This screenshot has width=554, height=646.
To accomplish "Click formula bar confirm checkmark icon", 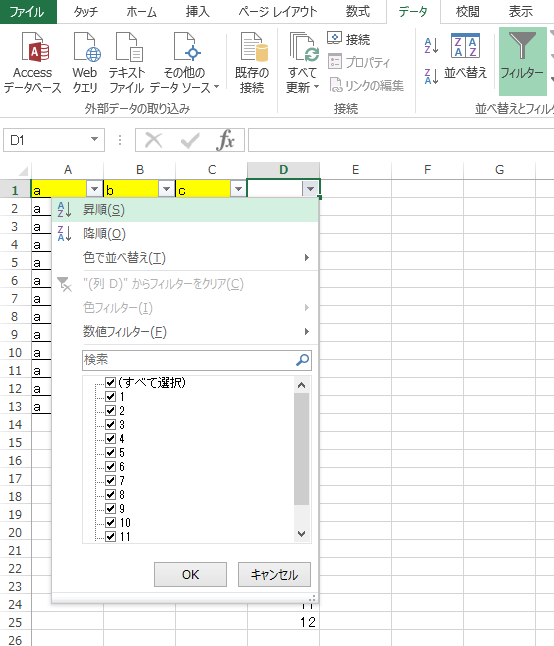I will coord(190,140).
